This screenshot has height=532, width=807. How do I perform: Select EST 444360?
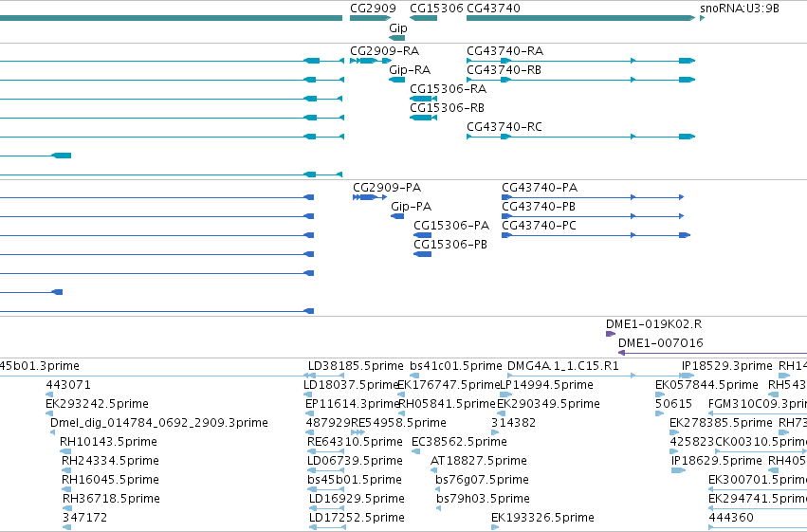coord(731,518)
